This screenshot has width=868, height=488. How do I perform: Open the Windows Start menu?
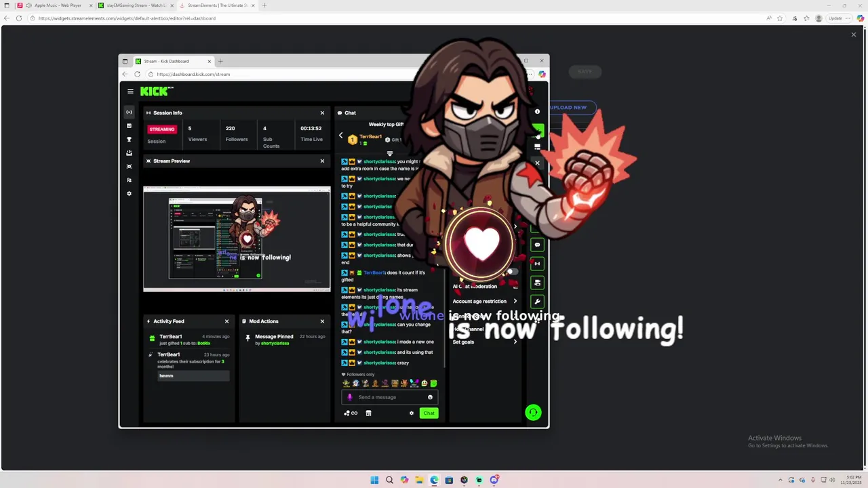click(374, 480)
